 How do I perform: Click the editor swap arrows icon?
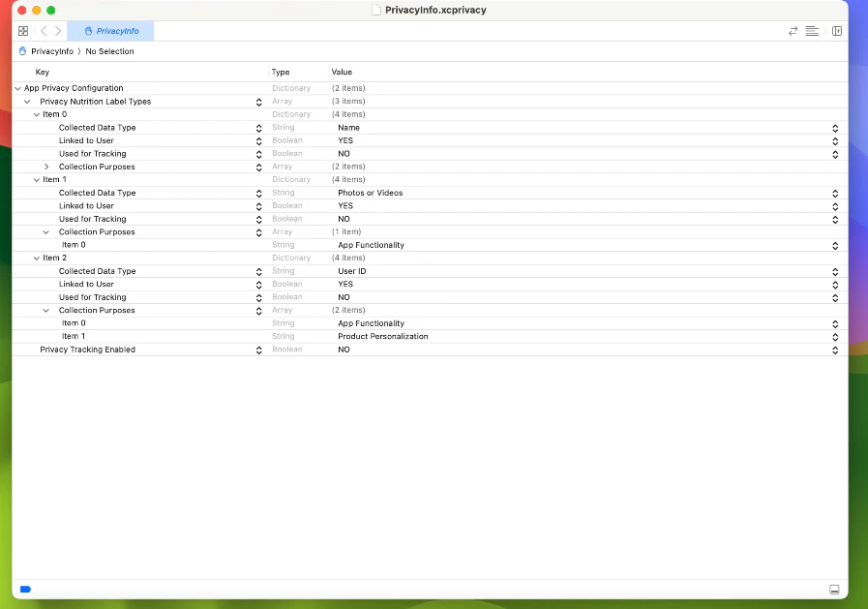[x=793, y=31]
